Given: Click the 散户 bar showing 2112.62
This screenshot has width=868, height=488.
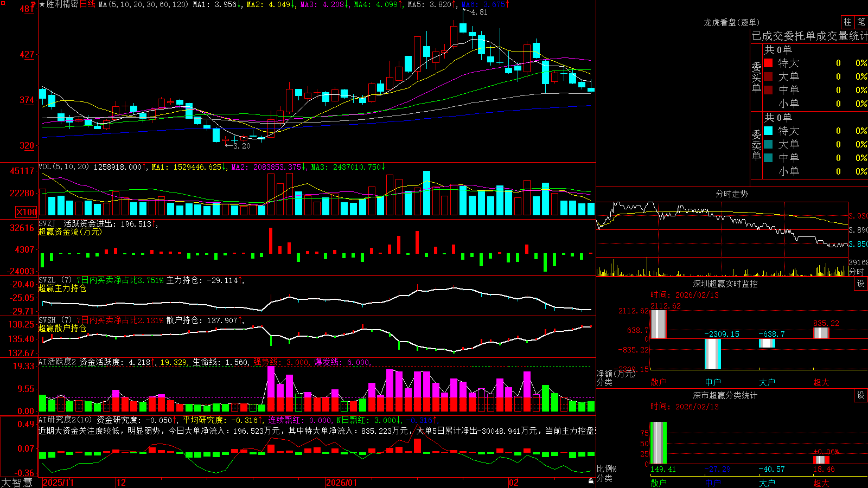Looking at the screenshot, I should 659,324.
